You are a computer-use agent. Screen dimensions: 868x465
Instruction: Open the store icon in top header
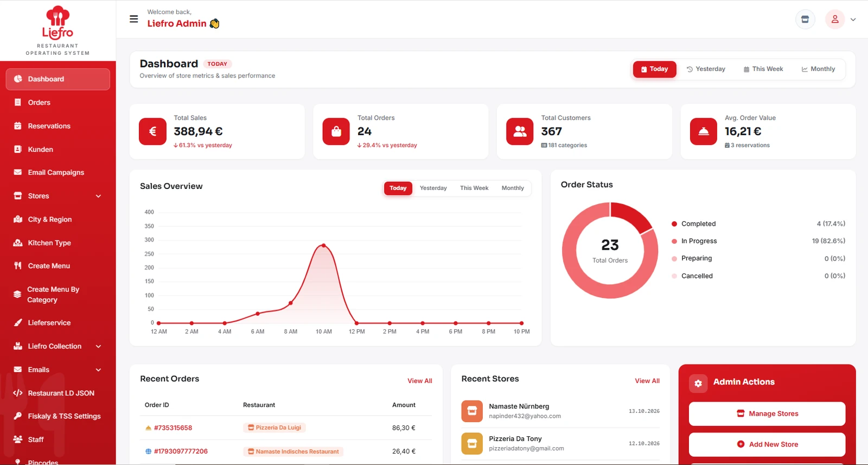tap(805, 20)
